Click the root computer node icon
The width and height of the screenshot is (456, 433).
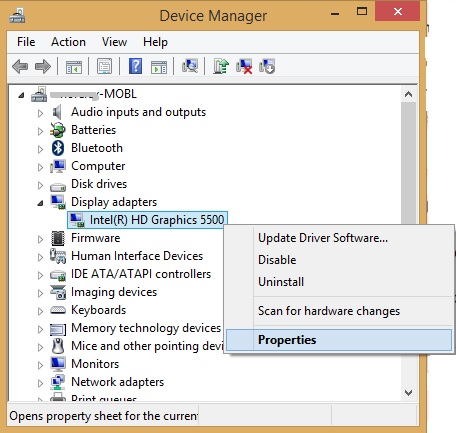pos(39,94)
